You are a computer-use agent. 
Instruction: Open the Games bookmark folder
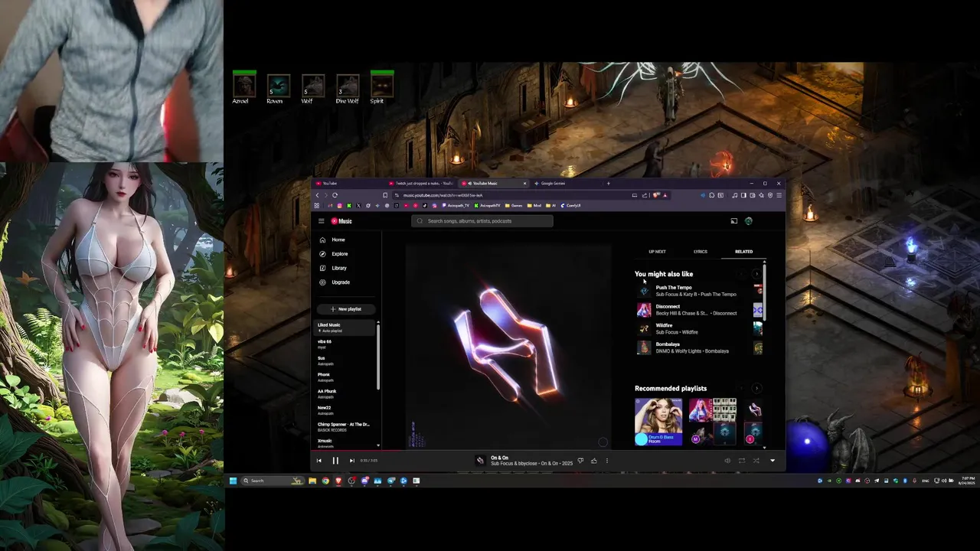(514, 206)
